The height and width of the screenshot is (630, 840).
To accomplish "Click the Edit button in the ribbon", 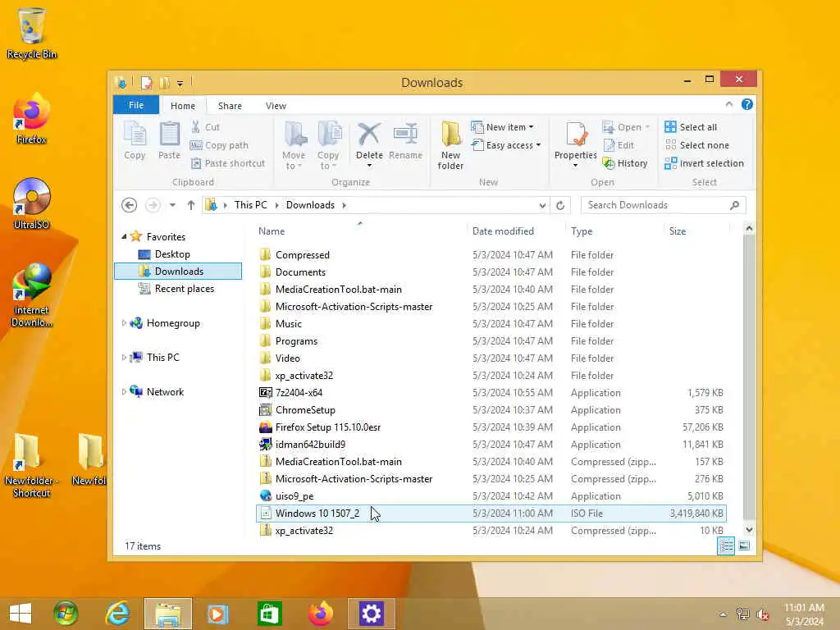I will [619, 145].
